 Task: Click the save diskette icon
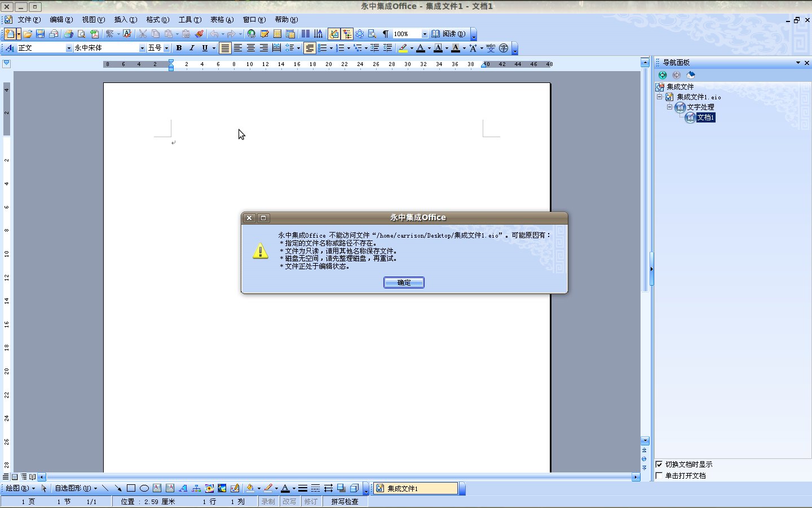[x=40, y=34]
